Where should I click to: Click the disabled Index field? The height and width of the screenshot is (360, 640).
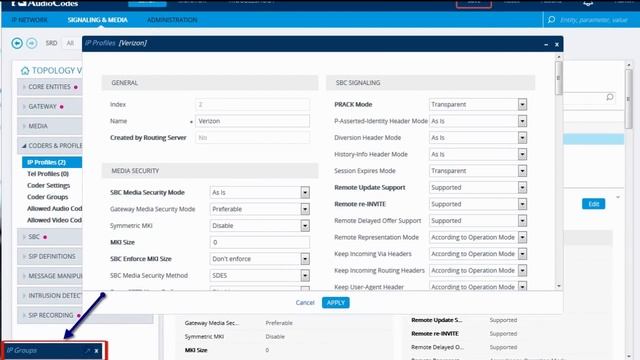coord(252,104)
